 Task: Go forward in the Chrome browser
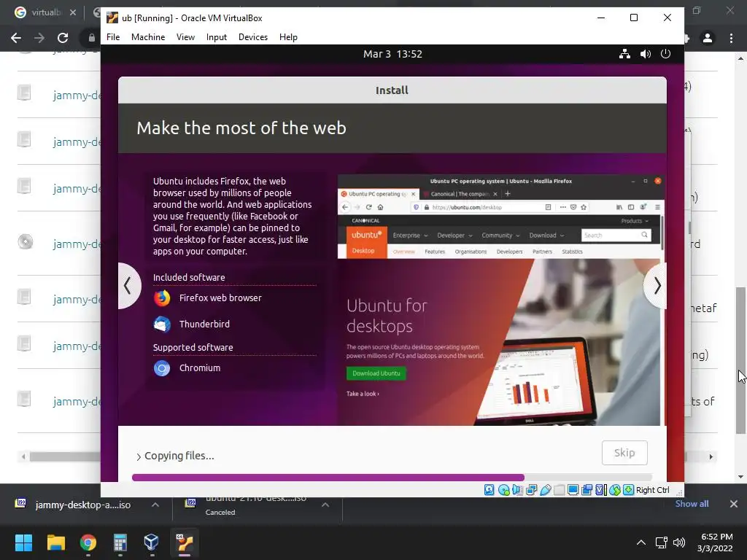[x=39, y=38]
